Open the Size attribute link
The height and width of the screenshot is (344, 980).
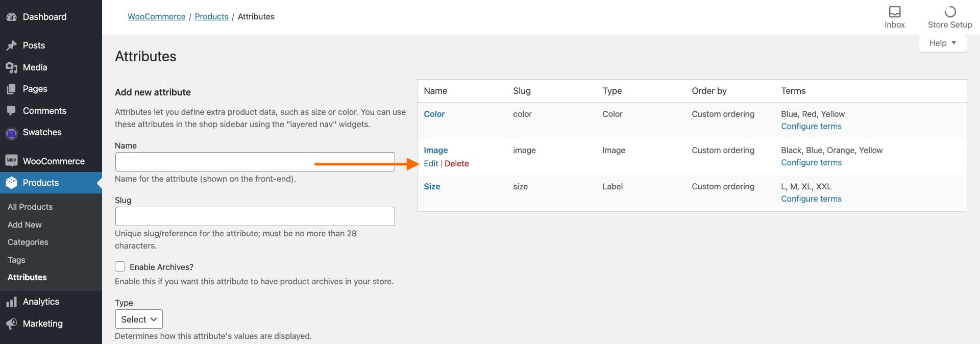(432, 186)
